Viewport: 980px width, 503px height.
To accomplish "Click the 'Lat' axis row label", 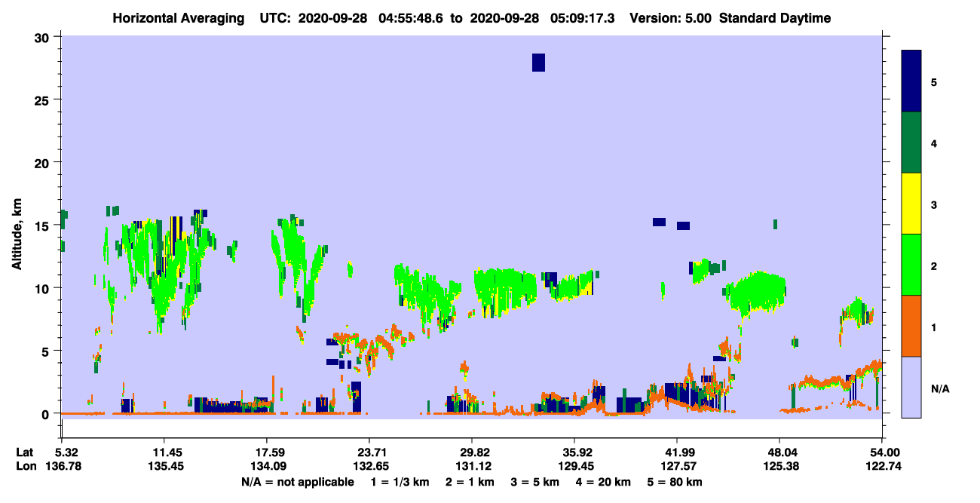I will [25, 452].
